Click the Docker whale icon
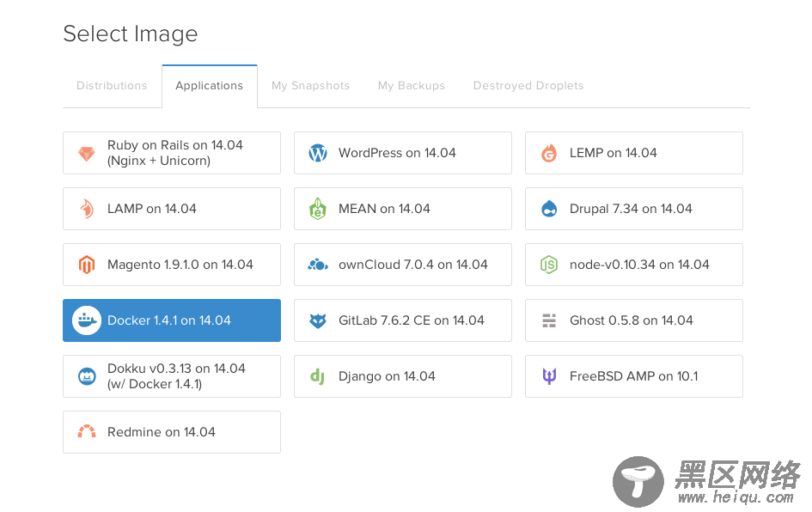 pos(87,320)
